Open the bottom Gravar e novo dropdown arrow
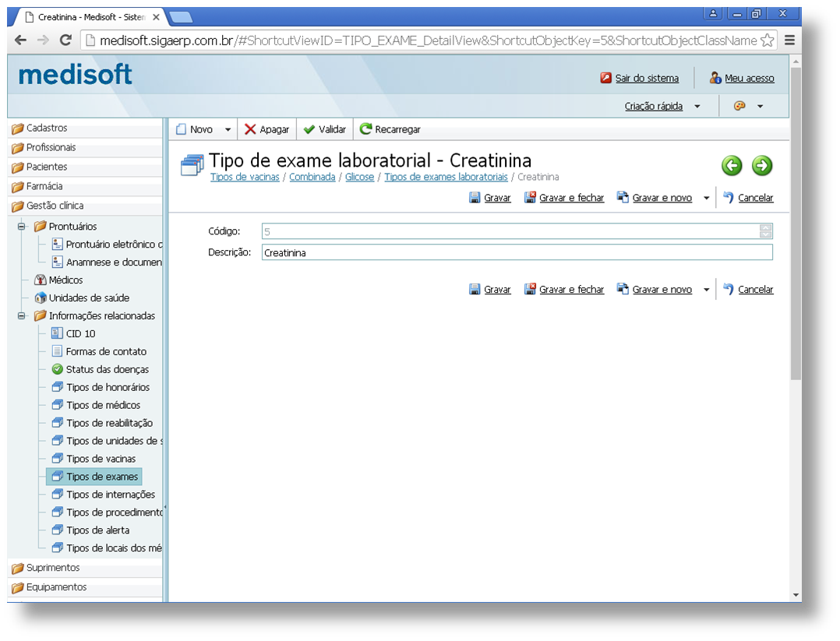This screenshot has height=641, width=840. (706, 290)
